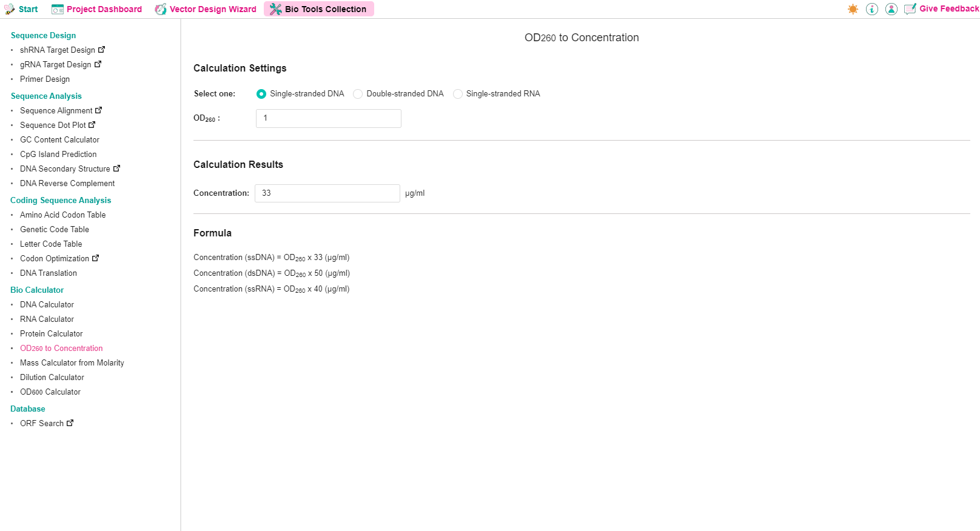This screenshot has width=980, height=531.
Task: Click the bee Start icon
Action: coord(10,9)
